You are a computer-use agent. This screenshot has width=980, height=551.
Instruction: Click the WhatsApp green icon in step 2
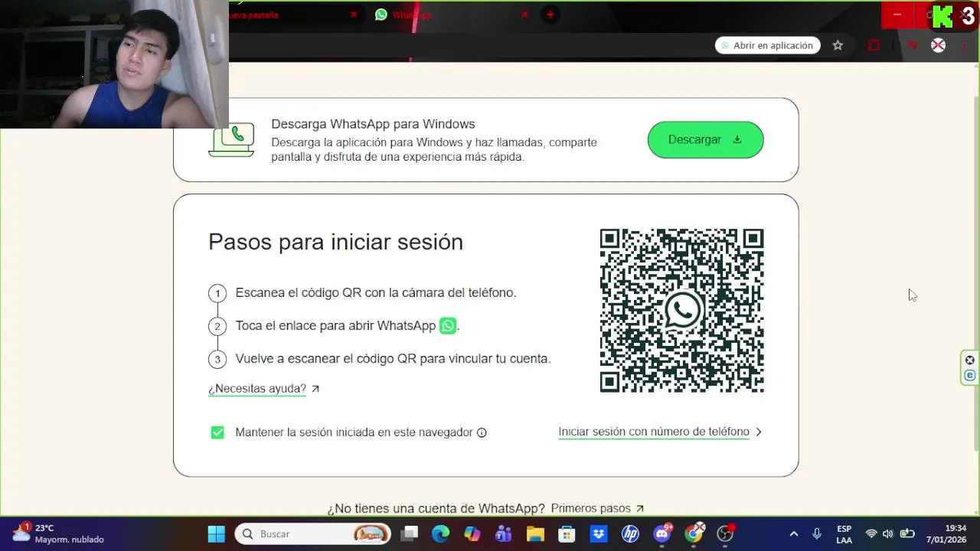448,326
